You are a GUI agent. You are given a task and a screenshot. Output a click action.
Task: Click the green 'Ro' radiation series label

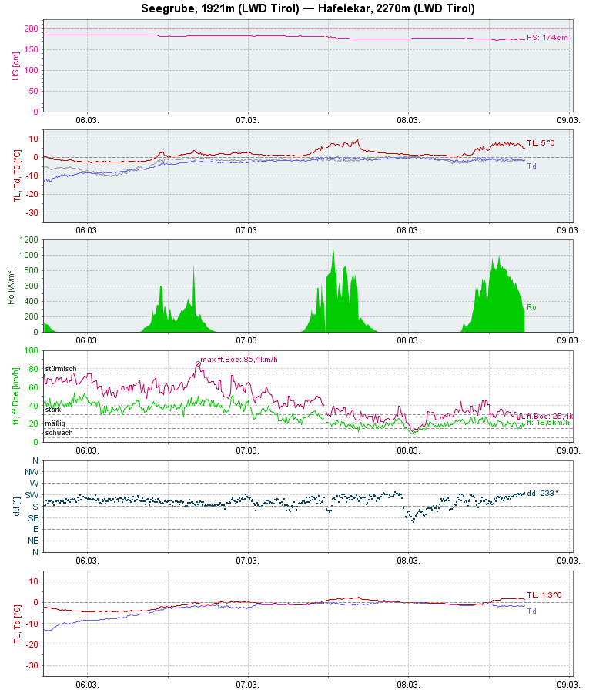point(531,307)
